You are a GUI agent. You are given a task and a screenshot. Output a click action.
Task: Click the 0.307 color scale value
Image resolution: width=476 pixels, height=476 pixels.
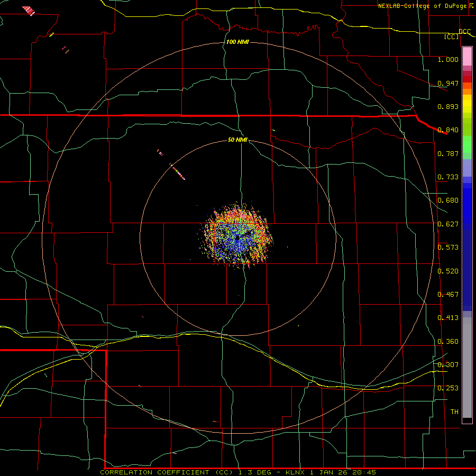pos(448,364)
